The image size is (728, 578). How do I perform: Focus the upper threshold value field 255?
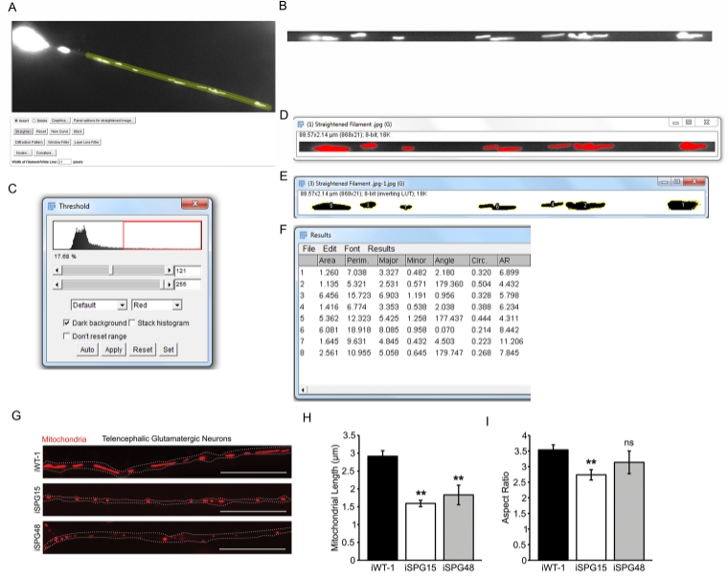pos(188,284)
